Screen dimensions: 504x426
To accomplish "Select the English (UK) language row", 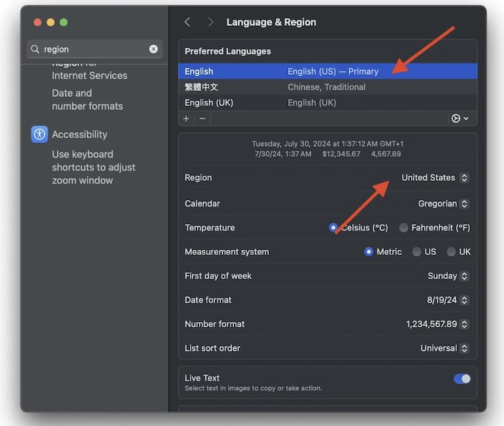I will pyautogui.click(x=328, y=103).
